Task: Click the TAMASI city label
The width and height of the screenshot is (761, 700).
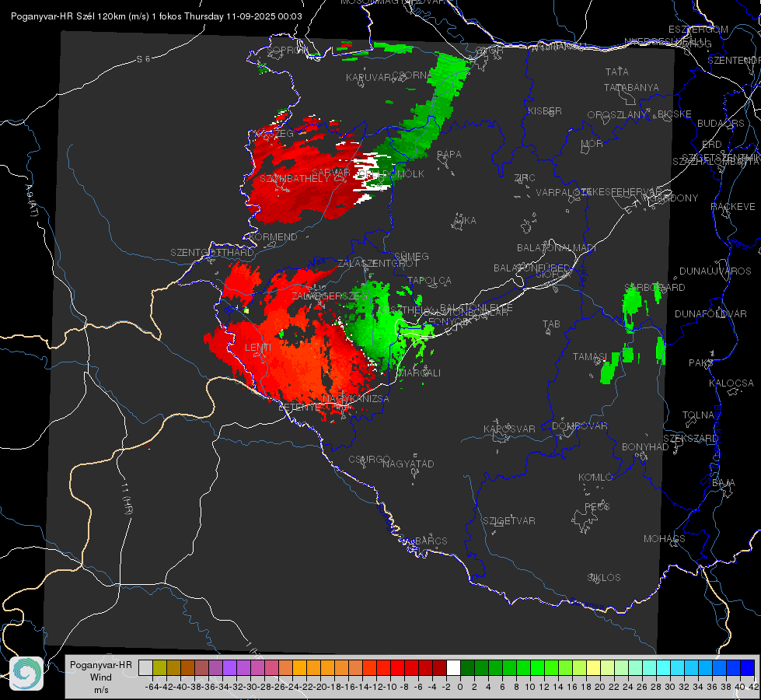Action: point(590,356)
